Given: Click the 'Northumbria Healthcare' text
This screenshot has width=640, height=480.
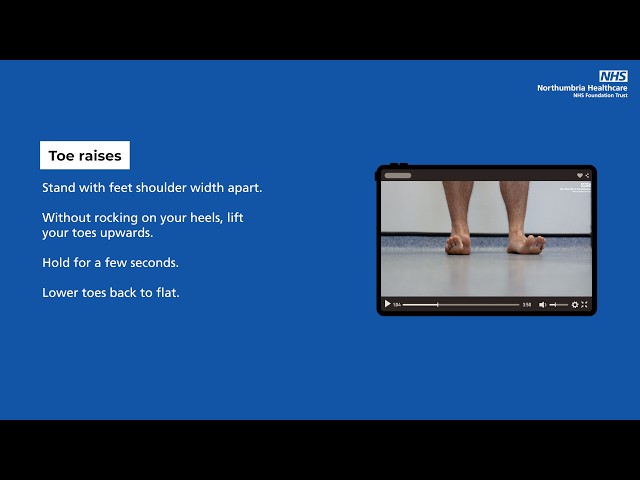Looking at the screenshot, I should (582, 88).
